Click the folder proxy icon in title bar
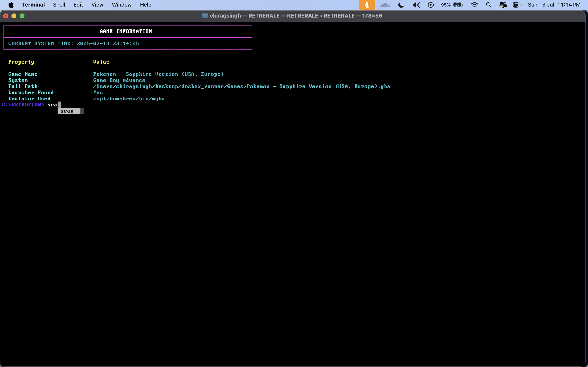 click(x=205, y=16)
